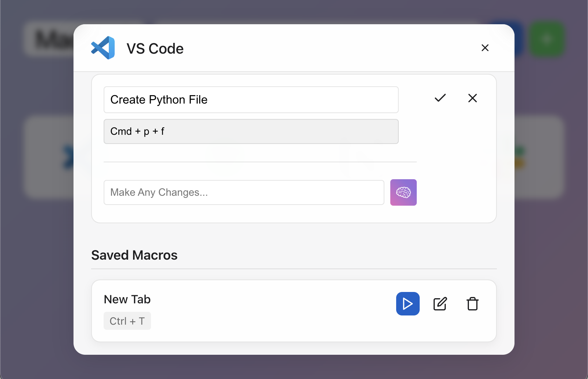Click the VS Code dialog title text

[155, 48]
